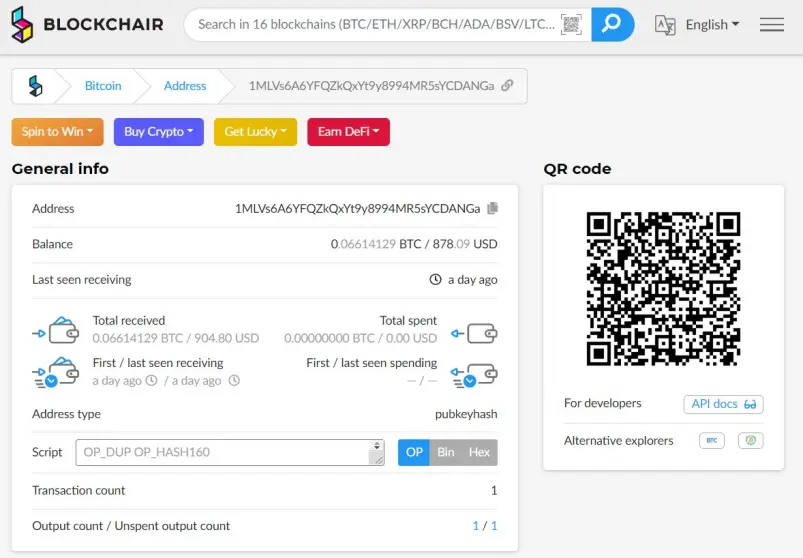Click the First/last seen spending wallet icon
Screen dimensions: 803x558
click(x=474, y=375)
